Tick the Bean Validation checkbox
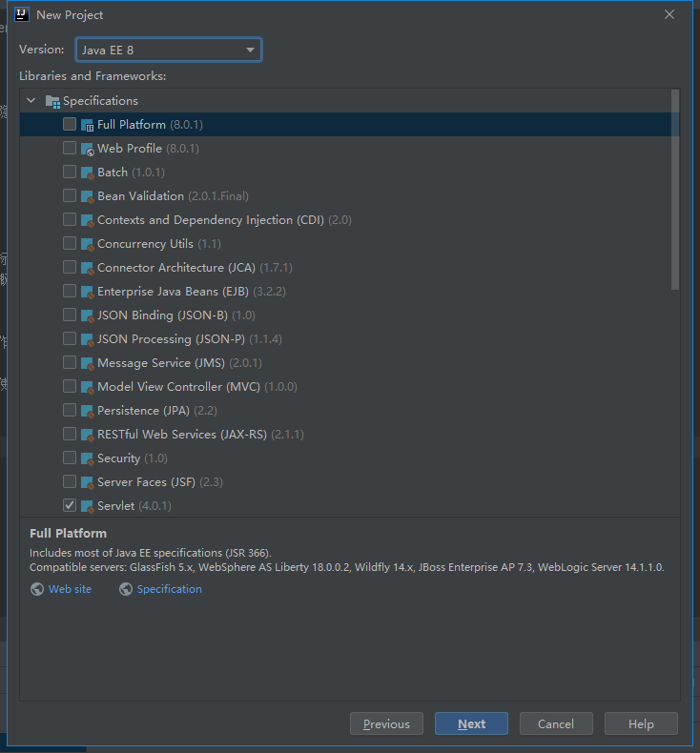Image resolution: width=700 pixels, height=753 pixels. tap(70, 195)
